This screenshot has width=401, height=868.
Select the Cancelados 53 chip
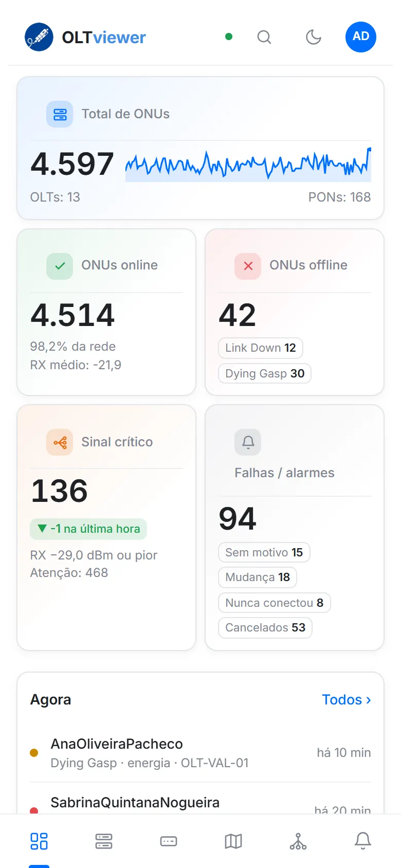click(265, 628)
